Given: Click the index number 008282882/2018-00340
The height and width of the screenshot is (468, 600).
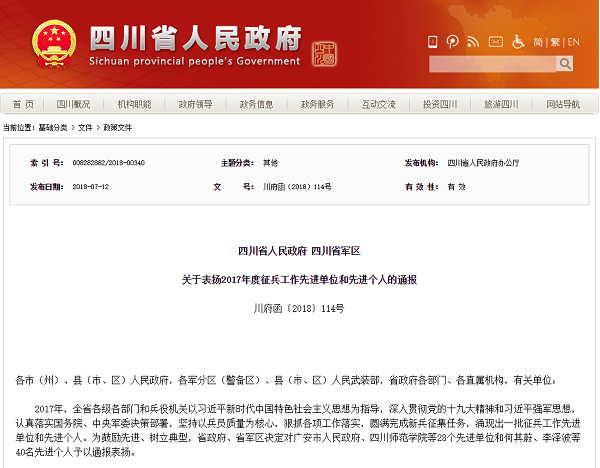Looking at the screenshot, I should click(x=109, y=163).
